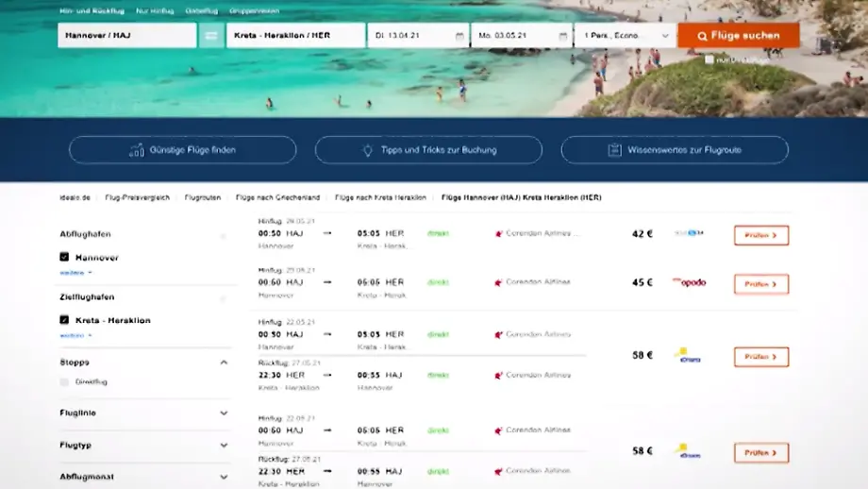Select the Gabelflug trip type tab
Image resolution: width=868 pixels, height=489 pixels.
201,10
